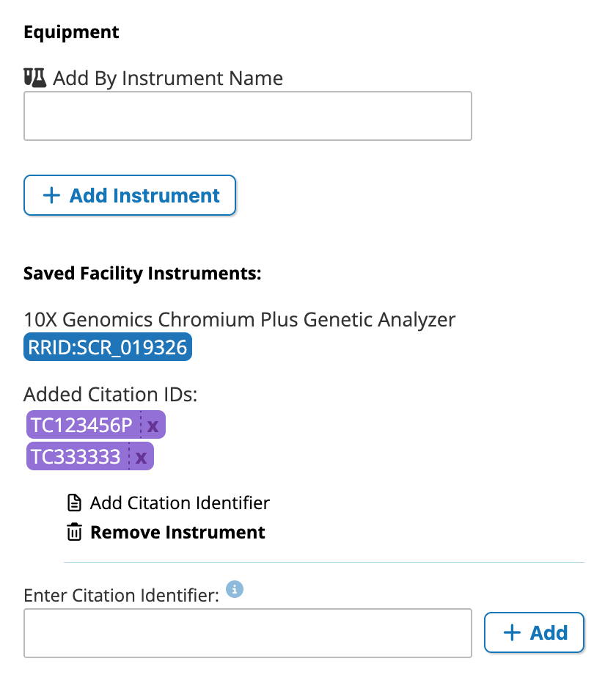Open the RRID:SCR_019326 badge
Screen dimensions: 616x697
(108, 347)
